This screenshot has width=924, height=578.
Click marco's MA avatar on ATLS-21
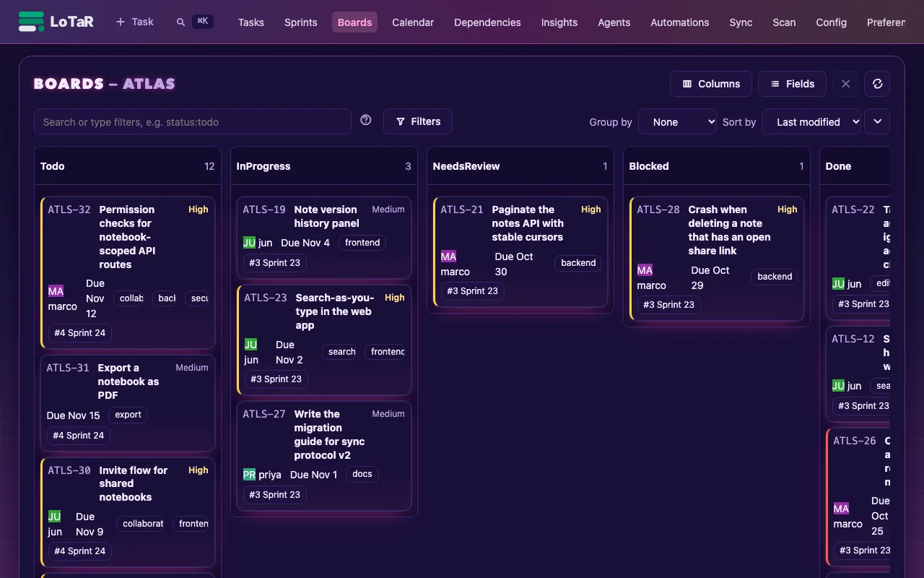(448, 256)
